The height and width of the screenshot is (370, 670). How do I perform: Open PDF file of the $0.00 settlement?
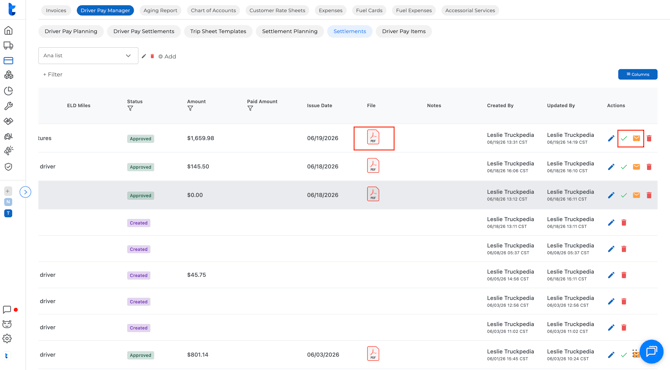(x=373, y=194)
